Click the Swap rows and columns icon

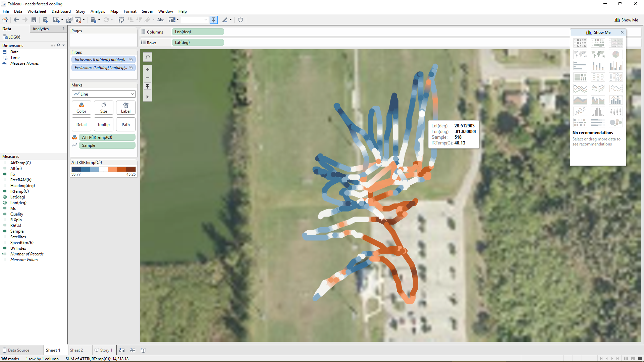[121, 20]
